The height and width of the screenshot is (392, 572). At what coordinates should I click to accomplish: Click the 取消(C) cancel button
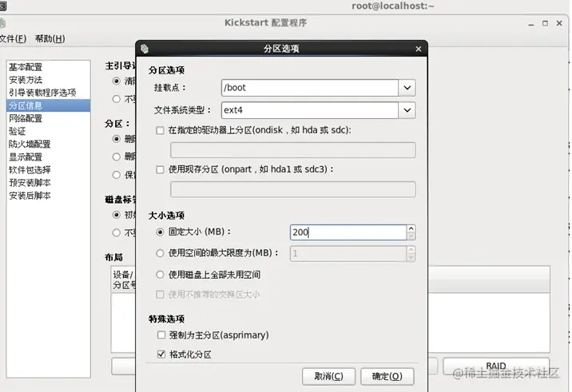pyautogui.click(x=328, y=376)
